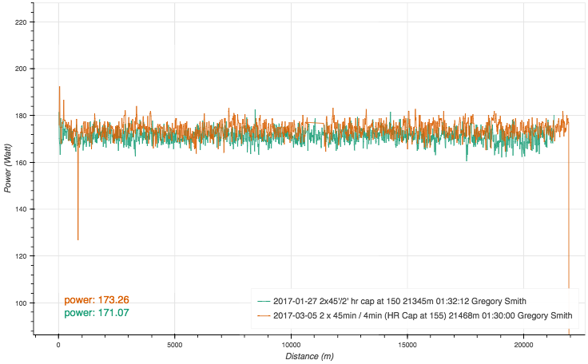Click the 160 tick label on y-axis
This screenshot has width=588, height=364.
21,163
